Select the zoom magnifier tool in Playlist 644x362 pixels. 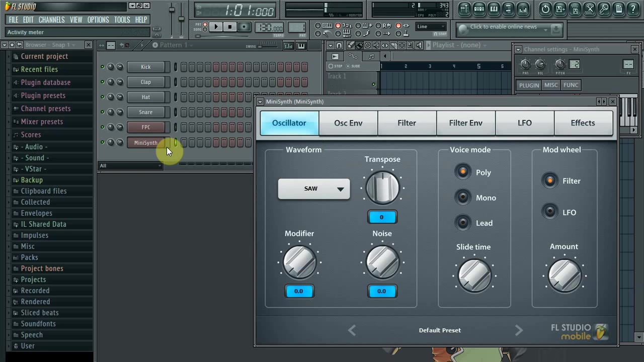tap(410, 46)
